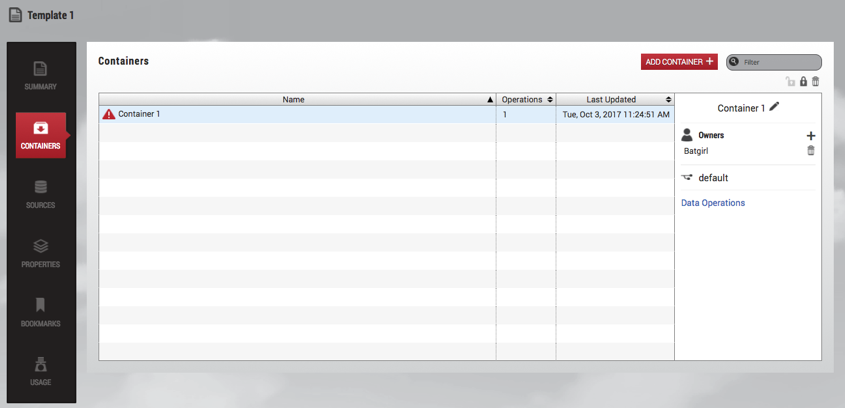Open the Bookmarks section
845x408 pixels.
40,312
